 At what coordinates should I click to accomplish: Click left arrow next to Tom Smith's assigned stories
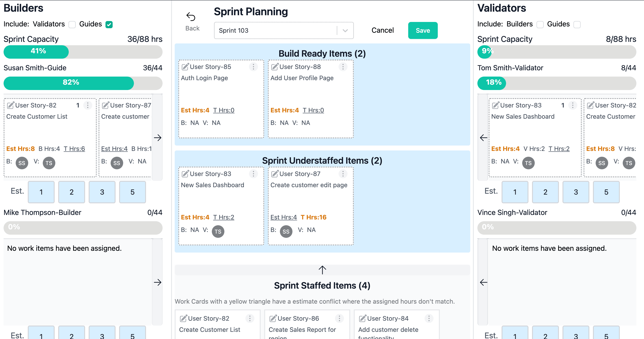483,137
